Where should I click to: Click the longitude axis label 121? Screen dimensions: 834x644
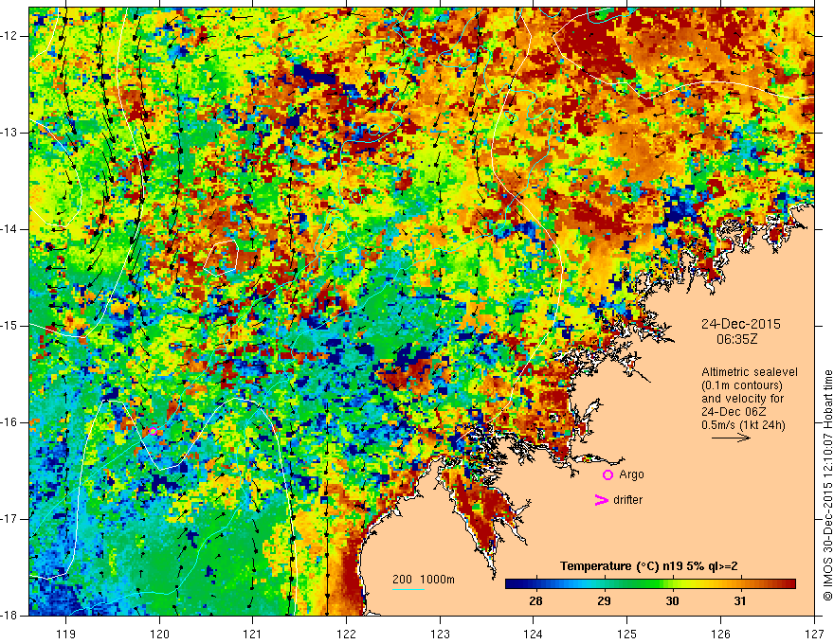coord(253,634)
